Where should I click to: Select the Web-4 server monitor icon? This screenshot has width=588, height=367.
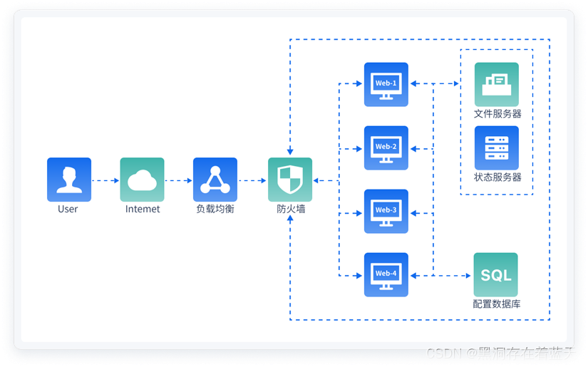pyautogui.click(x=386, y=274)
